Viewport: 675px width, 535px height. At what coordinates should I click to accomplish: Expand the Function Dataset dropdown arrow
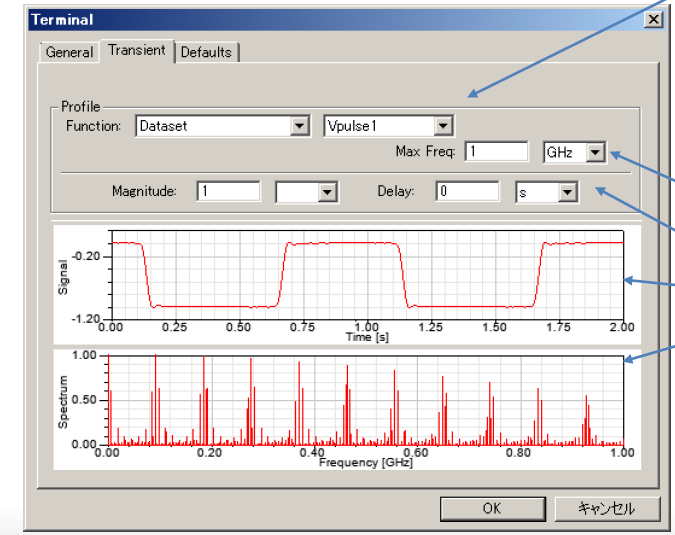coord(299,126)
